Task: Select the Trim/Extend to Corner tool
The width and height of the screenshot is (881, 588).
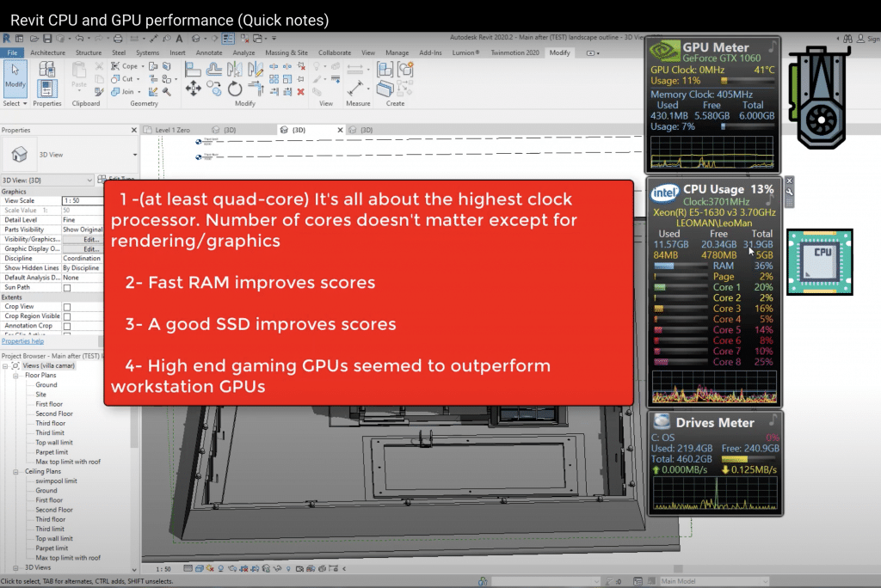Action: pyautogui.click(x=256, y=89)
